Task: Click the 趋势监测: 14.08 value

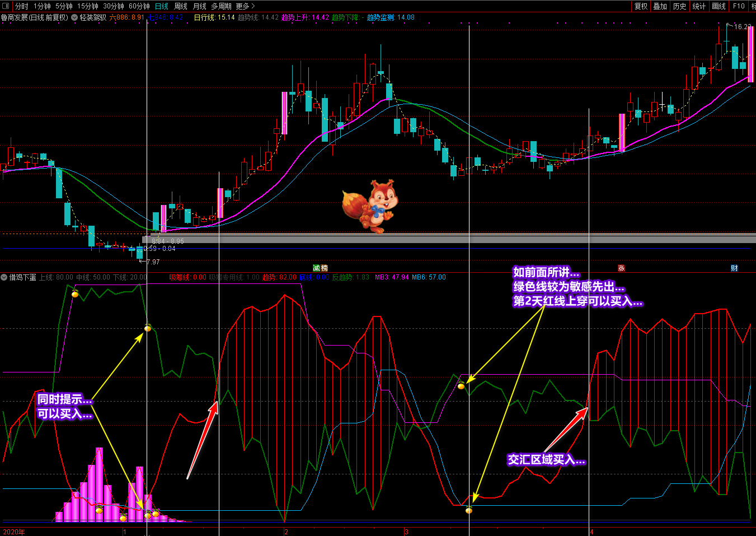Action: (391, 17)
